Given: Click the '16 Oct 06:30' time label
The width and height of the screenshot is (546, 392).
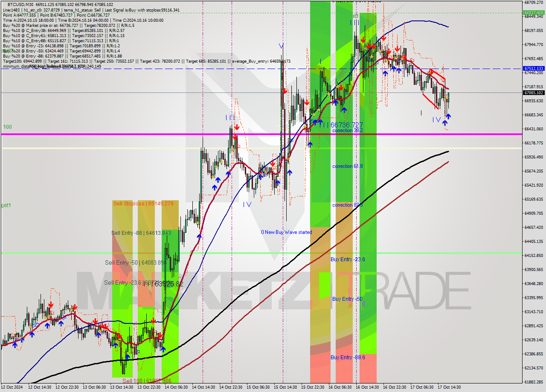Looking at the screenshot, I should point(340,387).
